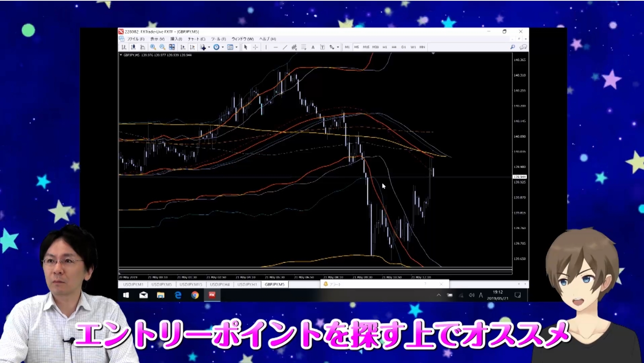Open the volume speaker control
This screenshot has width=644, height=363.
click(471, 295)
